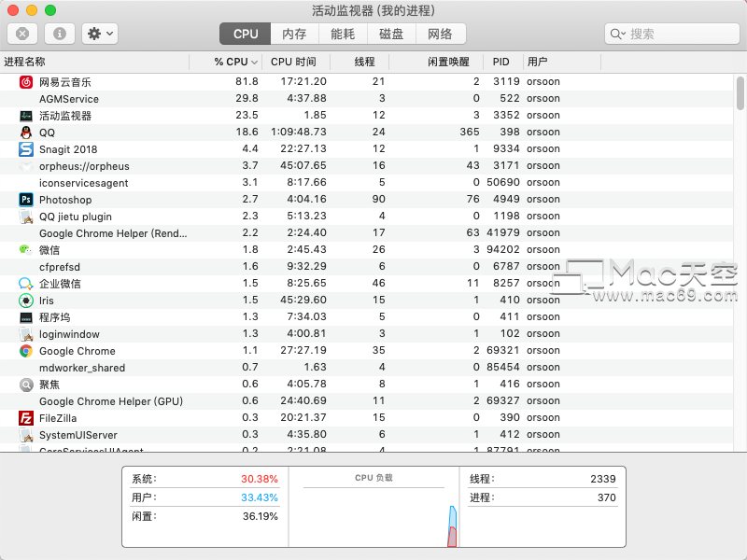
Task: Sort by 用户 column header
Action: [x=562, y=62]
